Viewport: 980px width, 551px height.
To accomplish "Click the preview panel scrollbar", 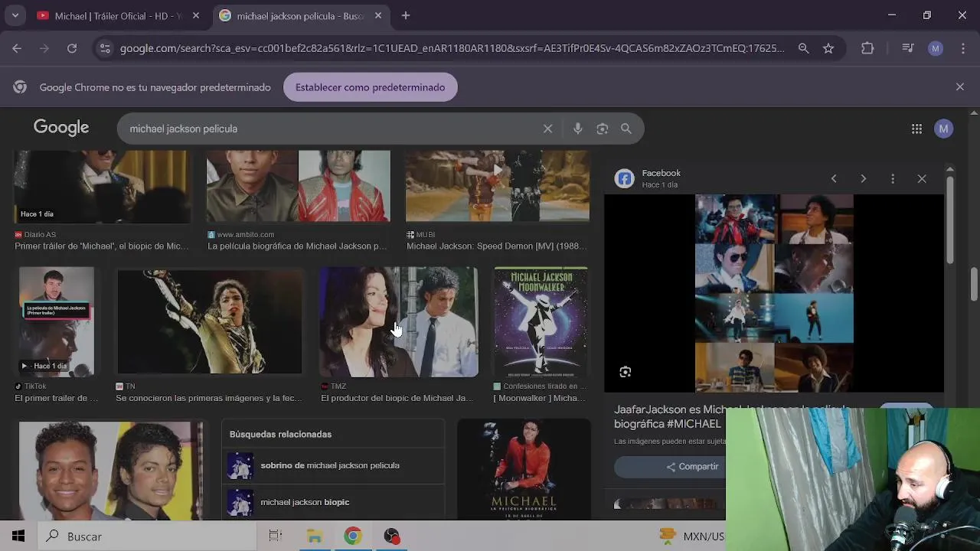I will [x=950, y=222].
